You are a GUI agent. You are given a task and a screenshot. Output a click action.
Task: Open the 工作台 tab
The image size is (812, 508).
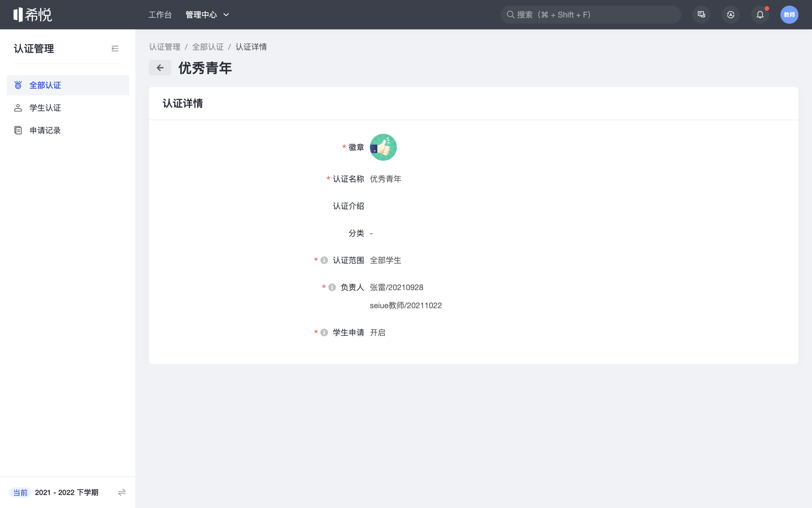pos(160,15)
